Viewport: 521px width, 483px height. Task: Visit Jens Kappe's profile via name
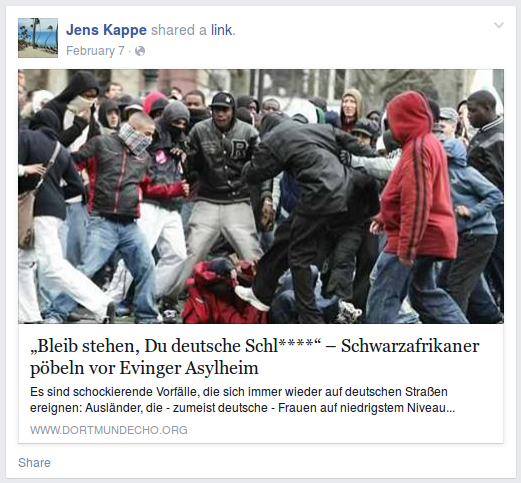click(106, 30)
